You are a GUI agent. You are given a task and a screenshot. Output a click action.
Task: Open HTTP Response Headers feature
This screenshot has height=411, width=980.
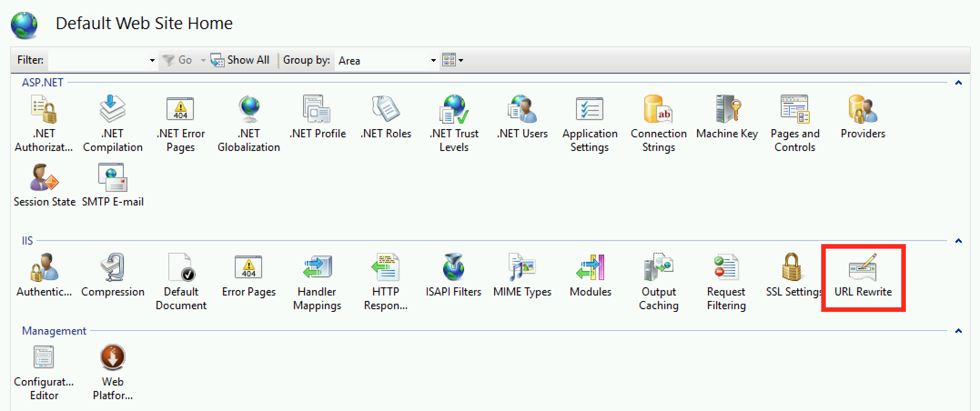click(386, 281)
